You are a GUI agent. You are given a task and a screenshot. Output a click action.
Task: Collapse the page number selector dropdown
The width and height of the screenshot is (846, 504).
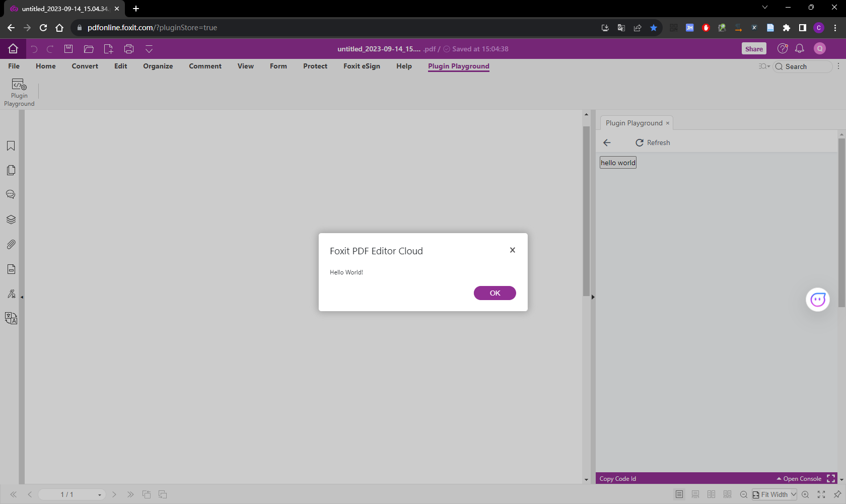point(99,494)
